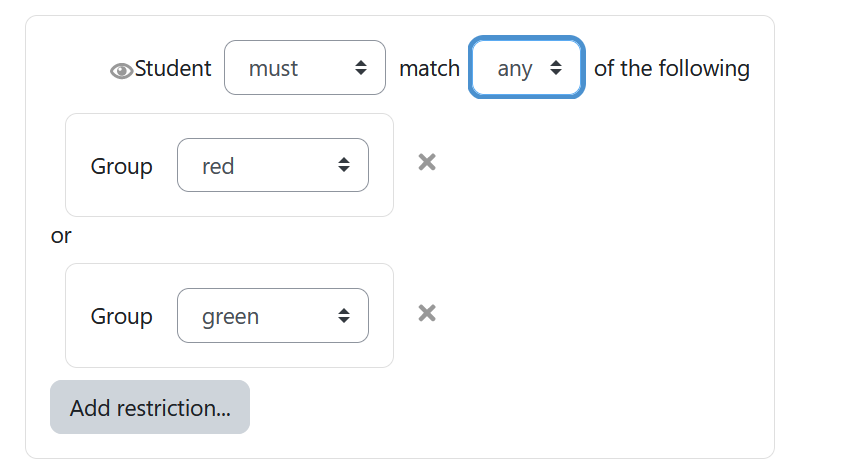
Task: Open the any/all match dropdown
Action: [527, 68]
